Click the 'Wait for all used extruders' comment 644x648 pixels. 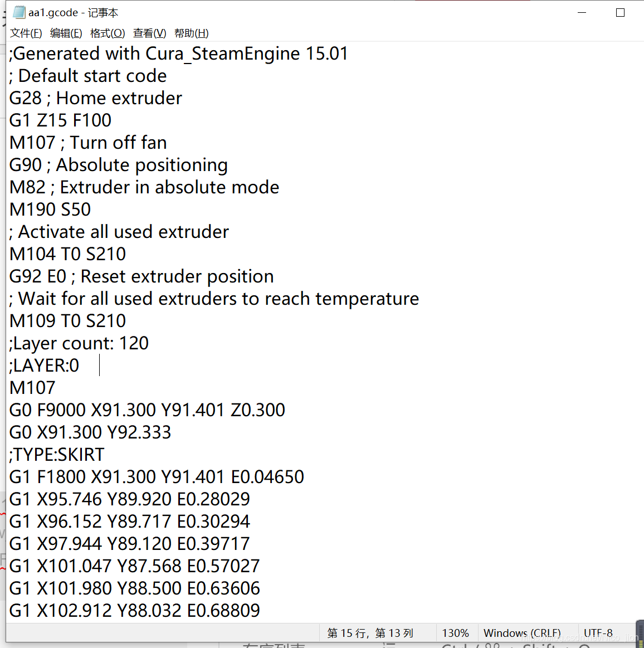tap(214, 299)
